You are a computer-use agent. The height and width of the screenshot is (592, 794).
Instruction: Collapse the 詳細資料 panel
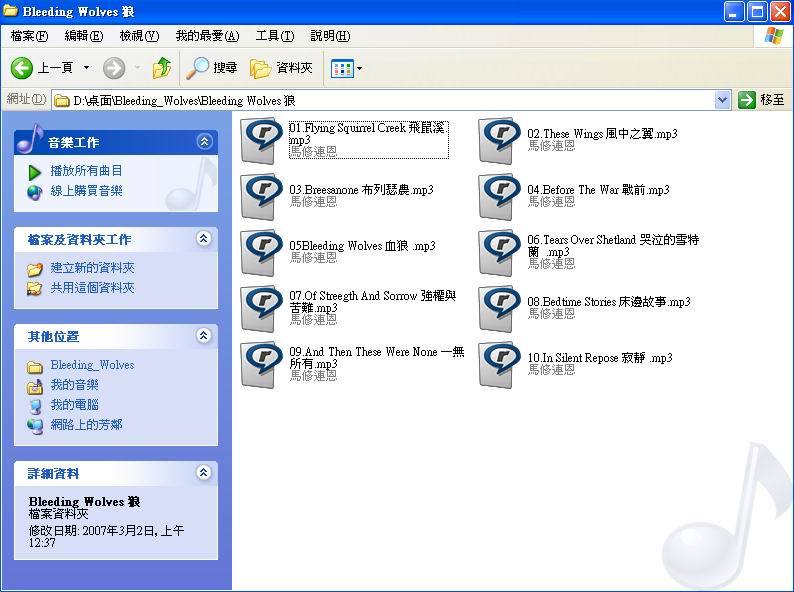pos(204,473)
